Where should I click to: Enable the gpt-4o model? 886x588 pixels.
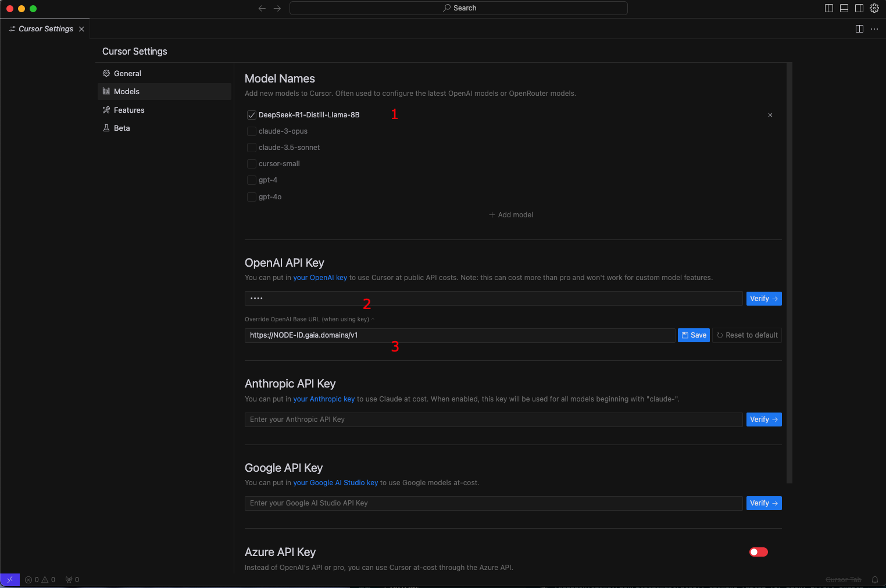252,197
